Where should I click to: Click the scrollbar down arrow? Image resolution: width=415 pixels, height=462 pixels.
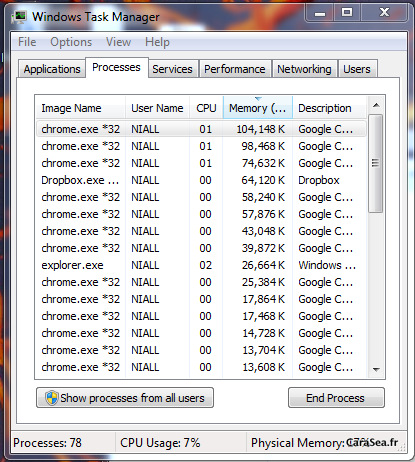pos(376,369)
